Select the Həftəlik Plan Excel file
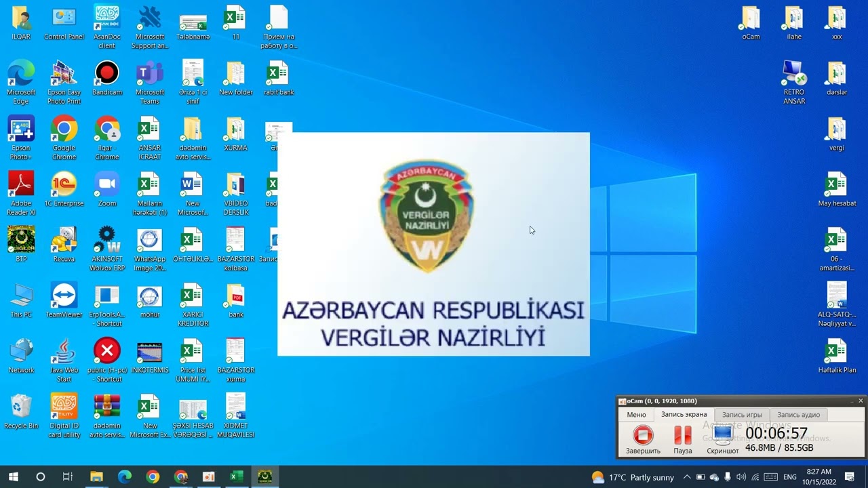Screen dimensions: 868x488 pos(837,357)
